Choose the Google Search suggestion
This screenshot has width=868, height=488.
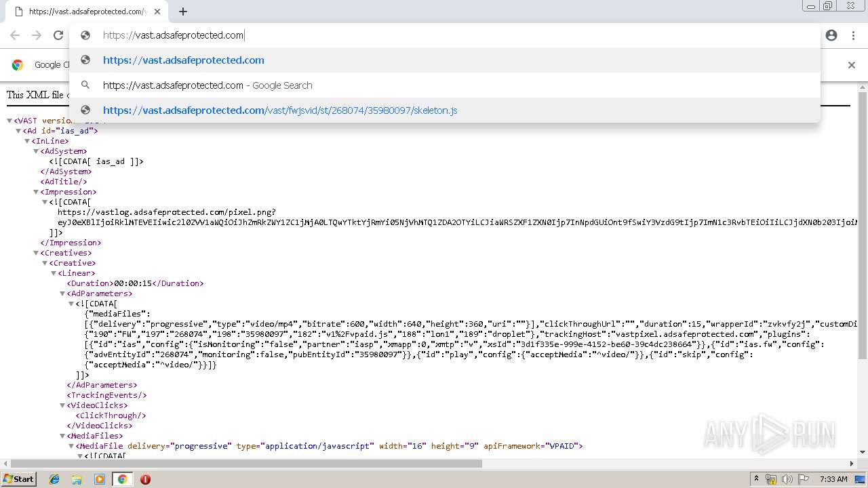(x=444, y=85)
